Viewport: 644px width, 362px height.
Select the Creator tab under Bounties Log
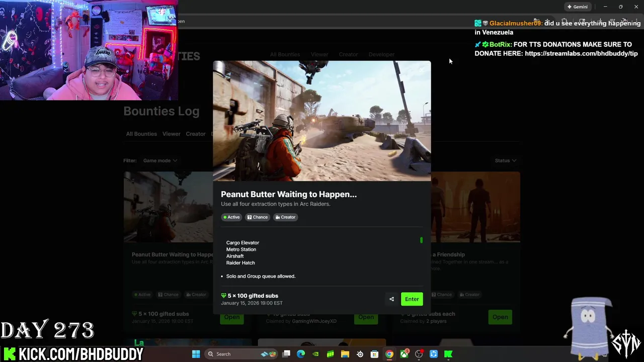pos(196,134)
